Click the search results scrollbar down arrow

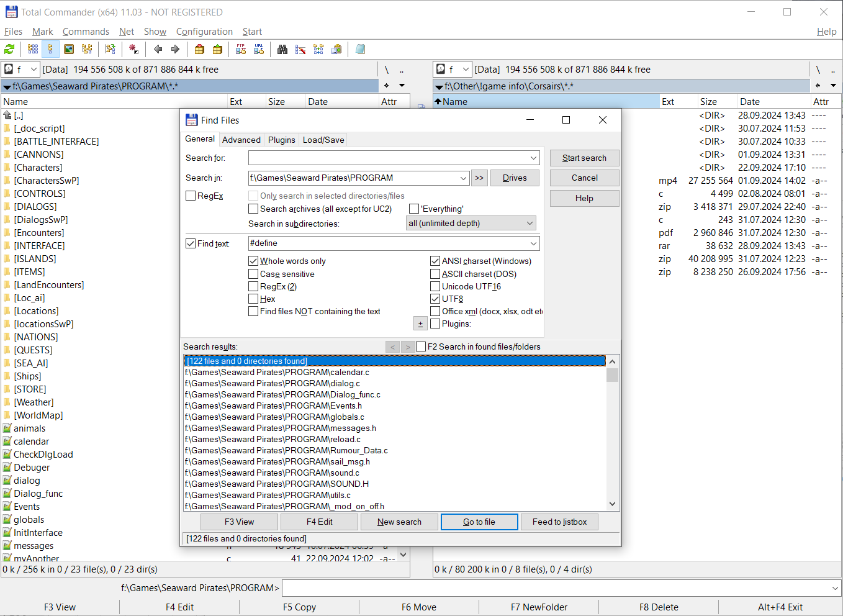612,504
